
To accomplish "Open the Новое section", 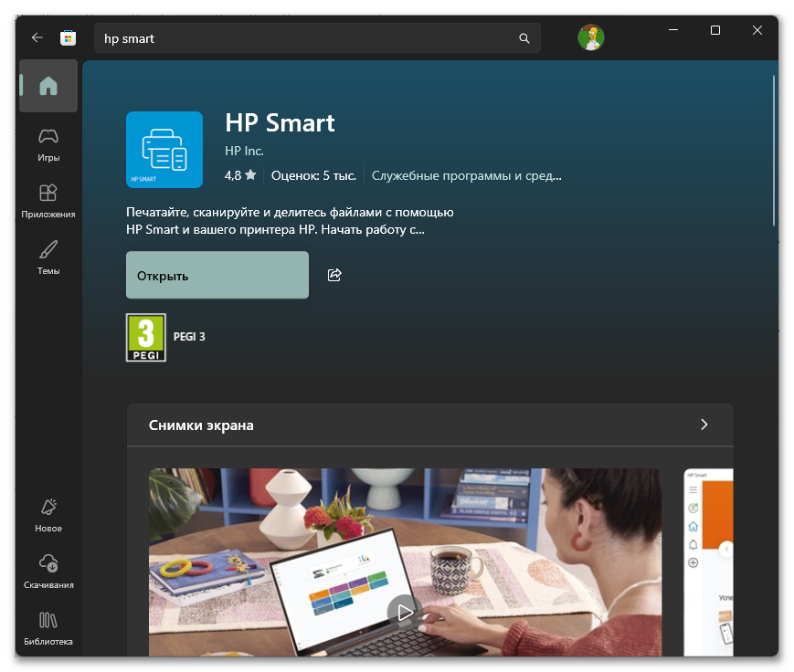I will point(48,516).
